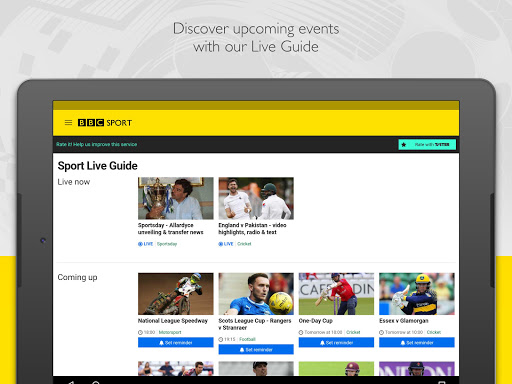The image size is (512, 384).
Task: Click clock icon under National League Speedway
Action: pos(140,332)
